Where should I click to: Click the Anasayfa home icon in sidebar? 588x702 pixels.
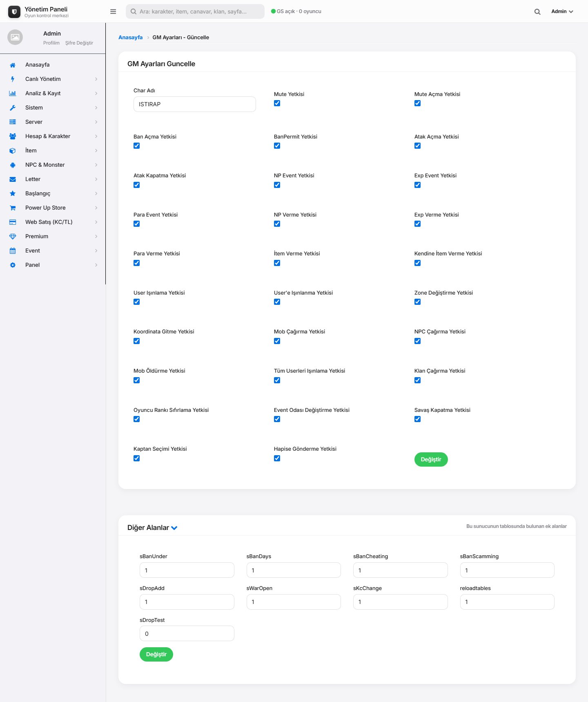coord(13,65)
